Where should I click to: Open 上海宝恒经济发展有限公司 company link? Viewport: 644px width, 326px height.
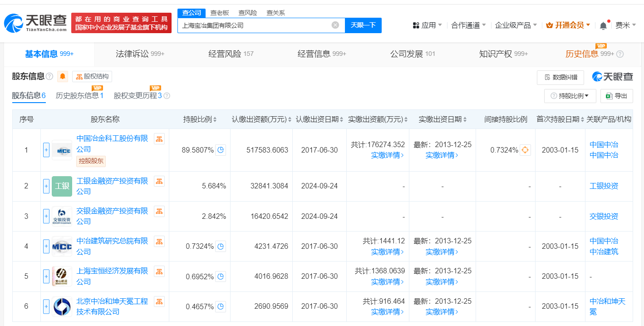point(112,276)
